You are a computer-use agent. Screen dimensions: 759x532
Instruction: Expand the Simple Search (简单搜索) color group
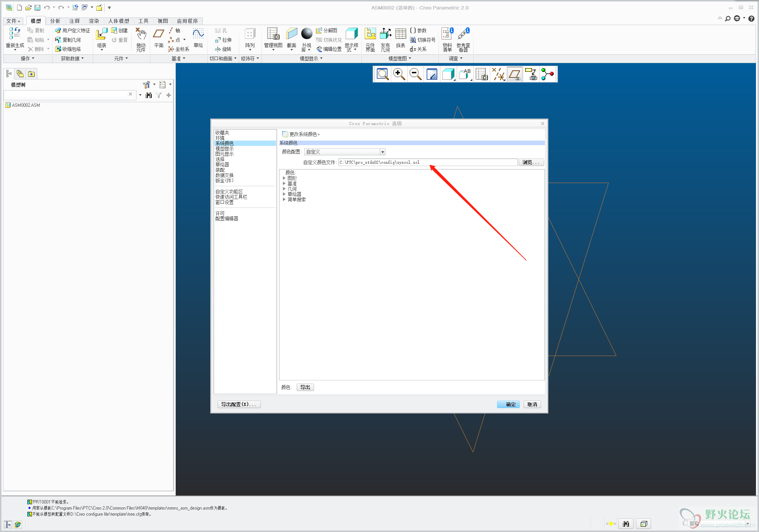tap(284, 199)
